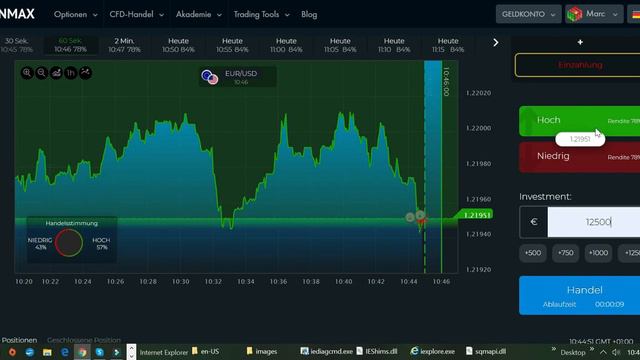Open the en-US folder shortcut
This screenshot has width=640, height=360.
(x=205, y=351)
